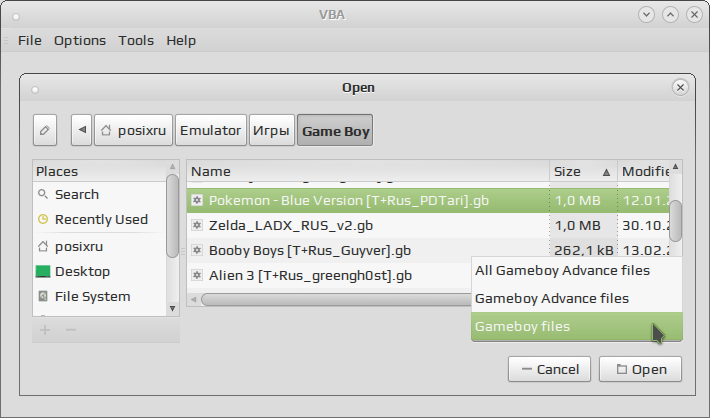Viewport: 710px width, 418px height.
Task: Click the file icon beside Zelda_LADX_RUS_v2.gb
Action: pyautogui.click(x=197, y=225)
